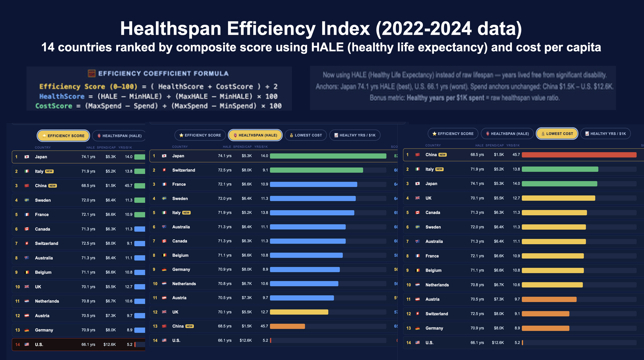Click Germany's flag in the Healthspan ranking

[x=164, y=269]
